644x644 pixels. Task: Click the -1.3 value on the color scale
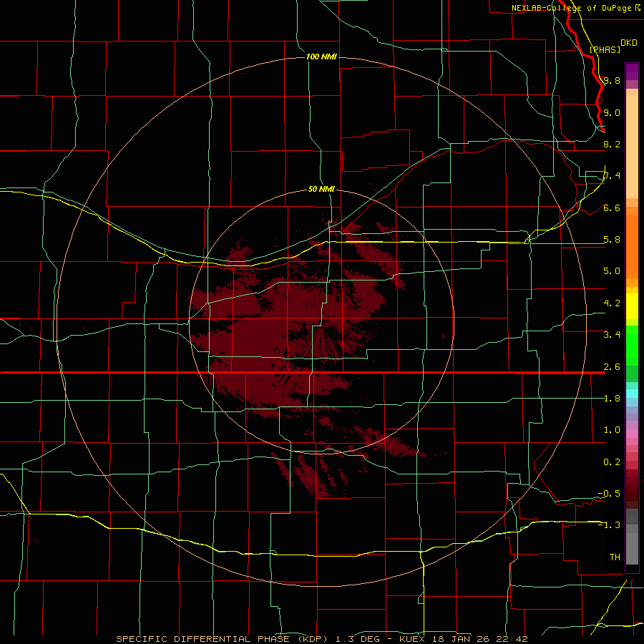tap(609, 525)
